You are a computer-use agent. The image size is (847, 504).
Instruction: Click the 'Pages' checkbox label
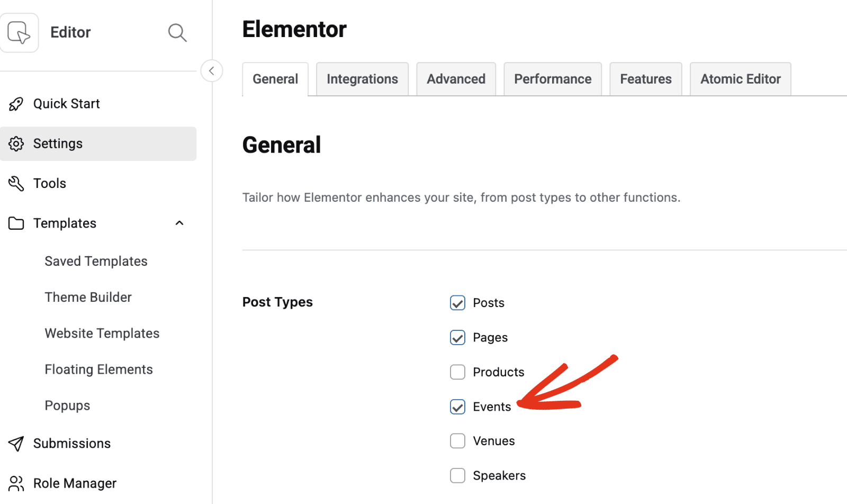[490, 338]
